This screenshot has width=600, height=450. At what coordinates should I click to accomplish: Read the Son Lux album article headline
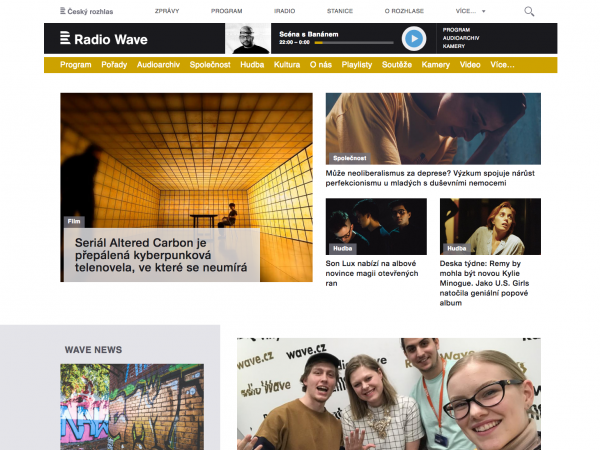click(372, 273)
